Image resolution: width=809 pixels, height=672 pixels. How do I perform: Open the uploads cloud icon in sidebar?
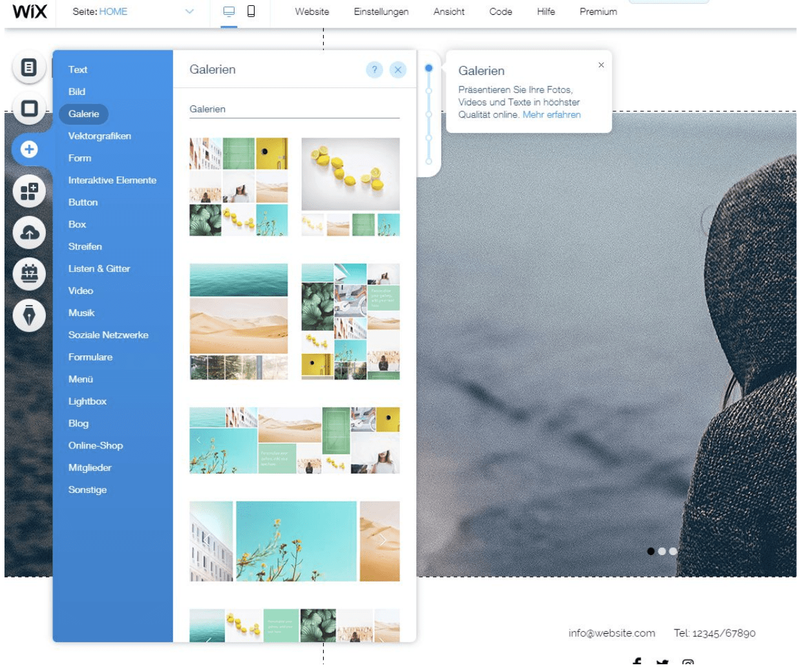click(x=29, y=233)
